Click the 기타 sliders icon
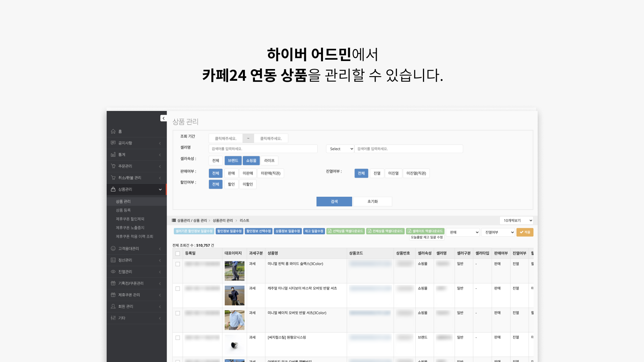Screen dimensions: 644x362 [113, 318]
